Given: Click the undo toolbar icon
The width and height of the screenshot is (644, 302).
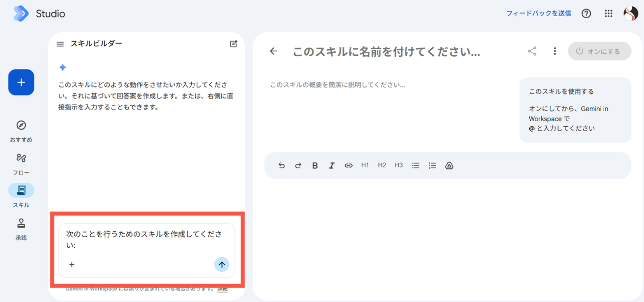Looking at the screenshot, I should 281,165.
